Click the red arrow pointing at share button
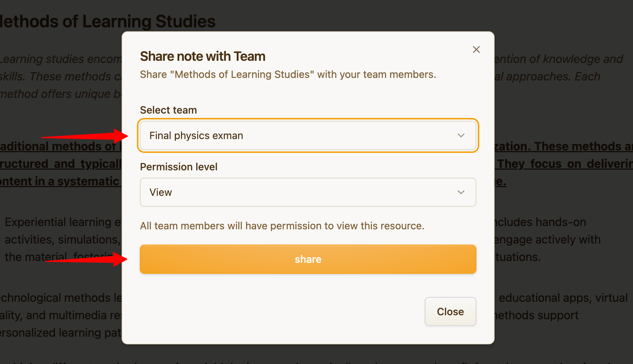 [x=87, y=259]
